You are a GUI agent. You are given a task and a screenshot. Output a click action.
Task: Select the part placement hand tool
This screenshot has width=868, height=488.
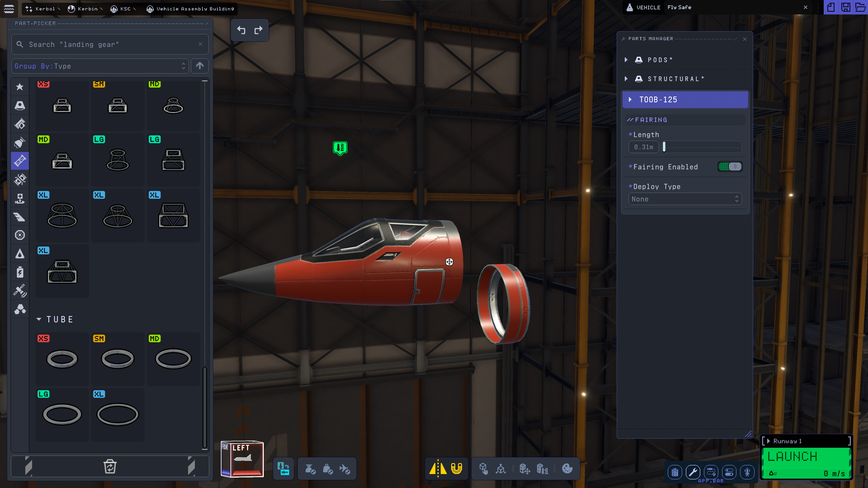[484, 469]
